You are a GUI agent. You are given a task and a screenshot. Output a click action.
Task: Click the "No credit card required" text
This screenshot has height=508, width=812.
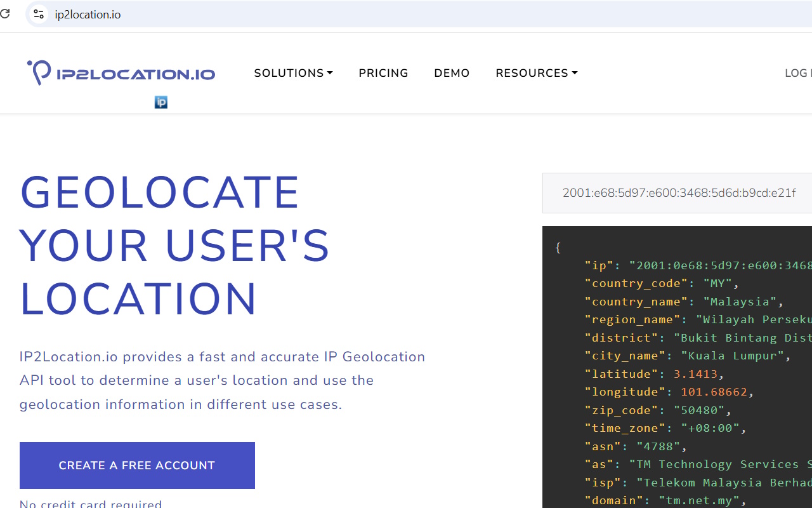click(x=90, y=503)
